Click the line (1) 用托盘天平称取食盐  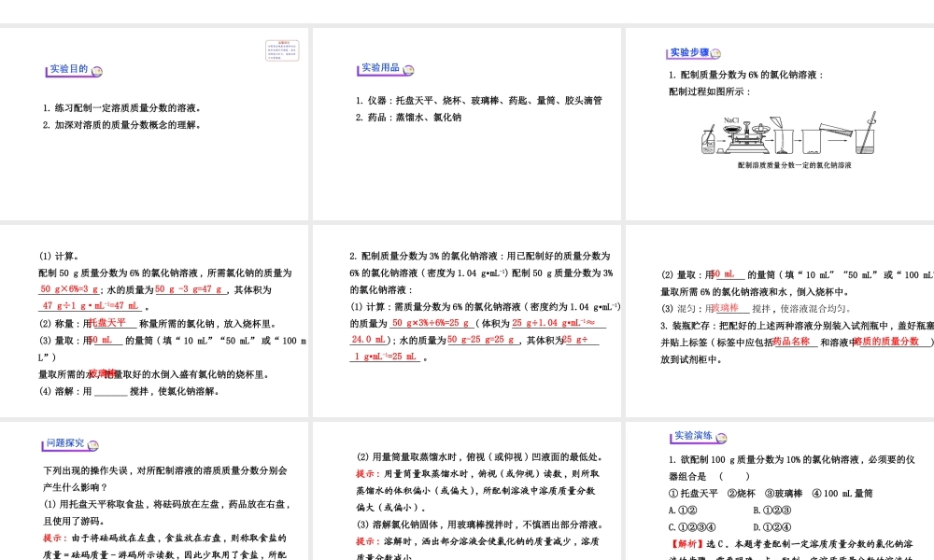point(167,504)
